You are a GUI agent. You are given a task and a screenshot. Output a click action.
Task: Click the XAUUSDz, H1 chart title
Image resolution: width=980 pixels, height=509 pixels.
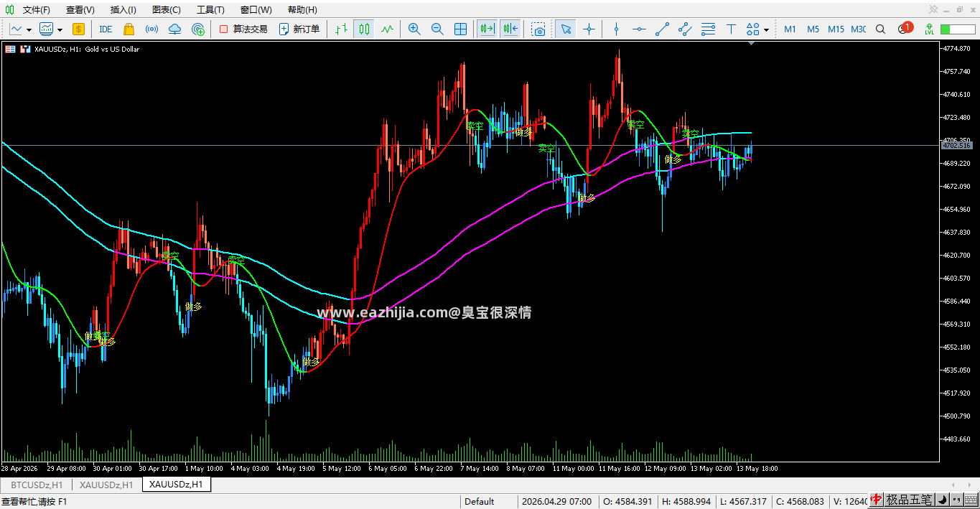pos(87,49)
